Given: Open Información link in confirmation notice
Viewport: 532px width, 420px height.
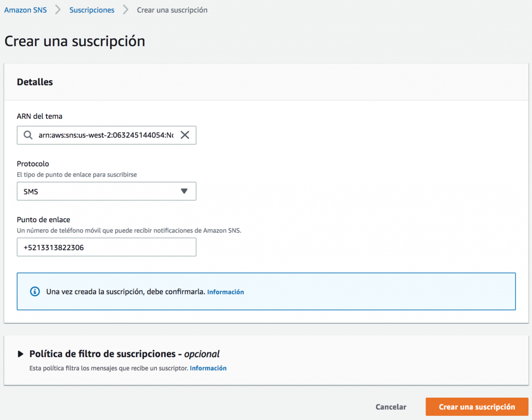Looking at the screenshot, I should point(225,292).
